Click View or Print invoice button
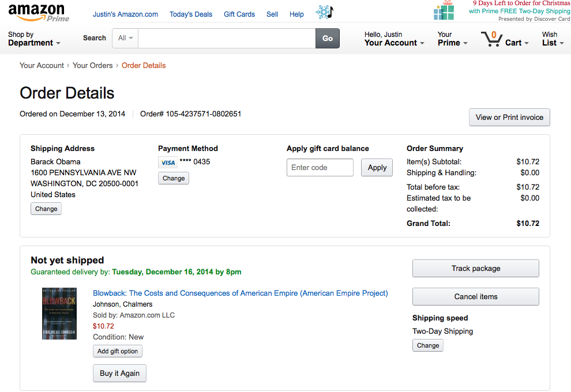The width and height of the screenshot is (571, 392). pos(509,117)
